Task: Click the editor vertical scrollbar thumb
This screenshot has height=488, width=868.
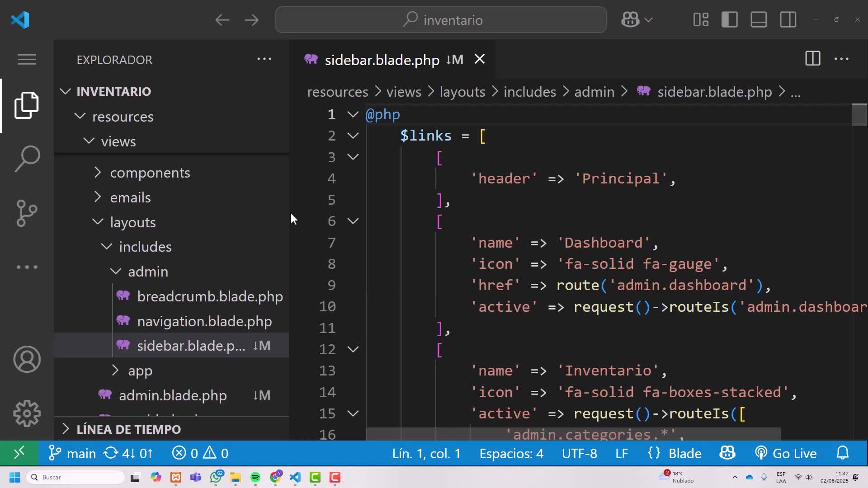Action: [859, 115]
